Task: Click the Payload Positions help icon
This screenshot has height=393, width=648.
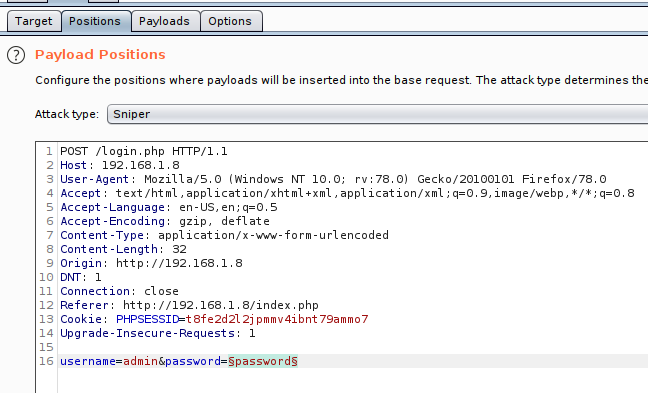Action: click(16, 55)
